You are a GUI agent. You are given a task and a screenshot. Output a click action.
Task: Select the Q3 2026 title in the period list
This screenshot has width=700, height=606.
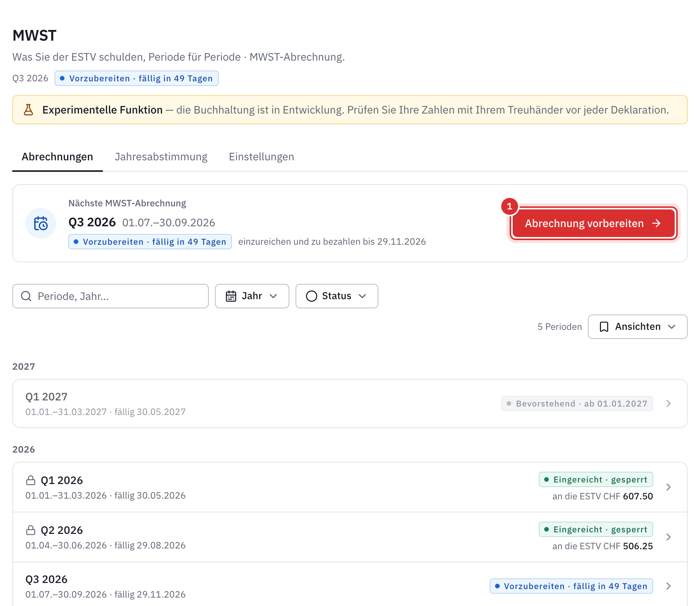46,579
